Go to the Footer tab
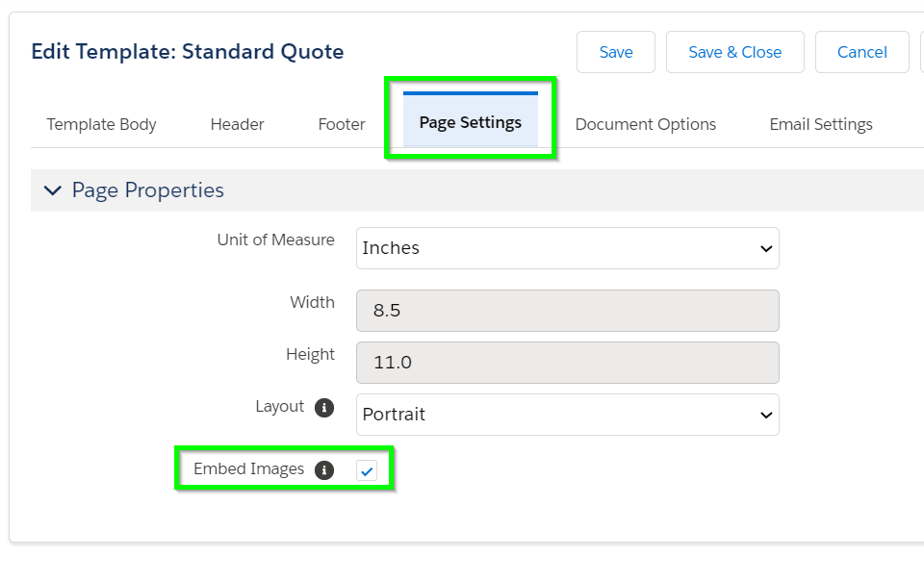Image resolution: width=924 pixels, height=581 pixels. pyautogui.click(x=341, y=124)
